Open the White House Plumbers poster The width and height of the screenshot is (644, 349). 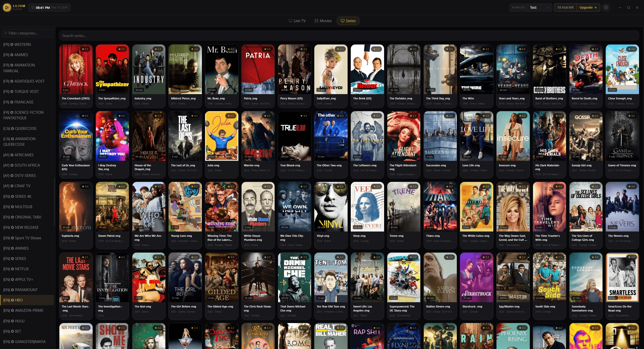click(x=258, y=207)
